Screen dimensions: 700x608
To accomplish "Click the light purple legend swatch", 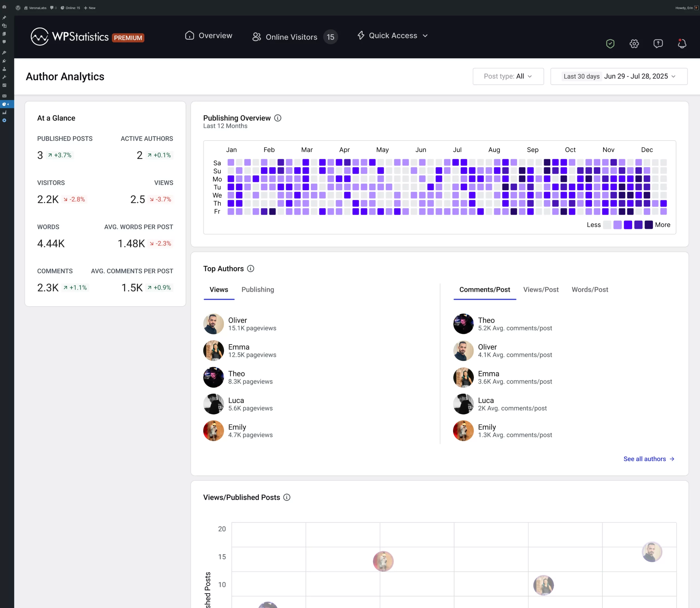I will (x=617, y=225).
